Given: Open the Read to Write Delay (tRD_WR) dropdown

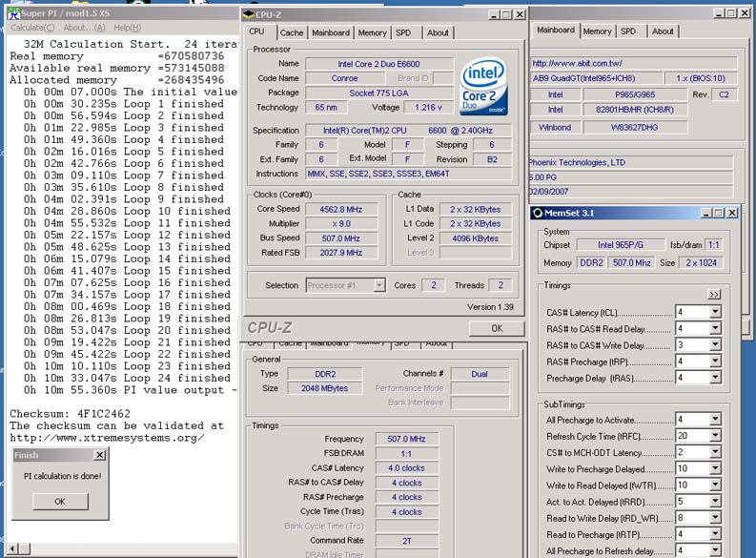Looking at the screenshot, I should click(x=715, y=518).
